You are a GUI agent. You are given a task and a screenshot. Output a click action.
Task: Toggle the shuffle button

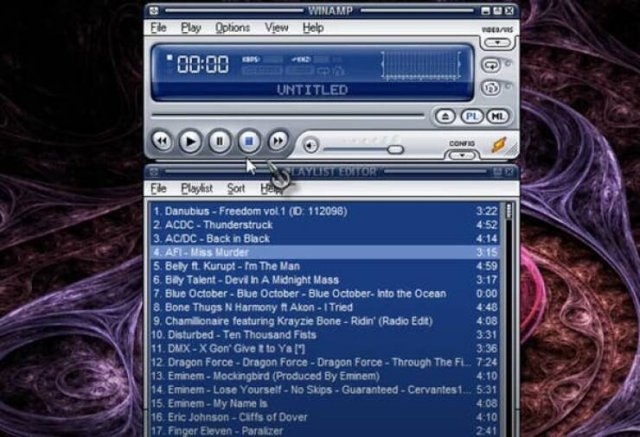tap(491, 88)
